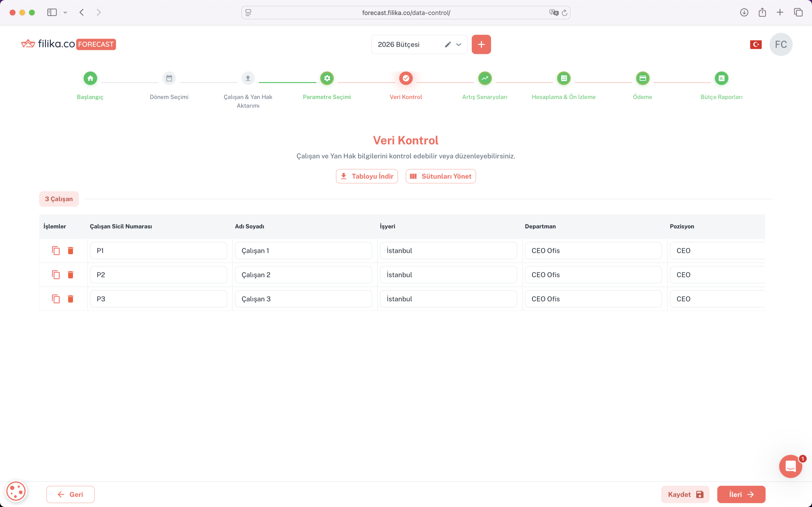
Task: Switch language via the Turkish flag
Action: (x=756, y=45)
